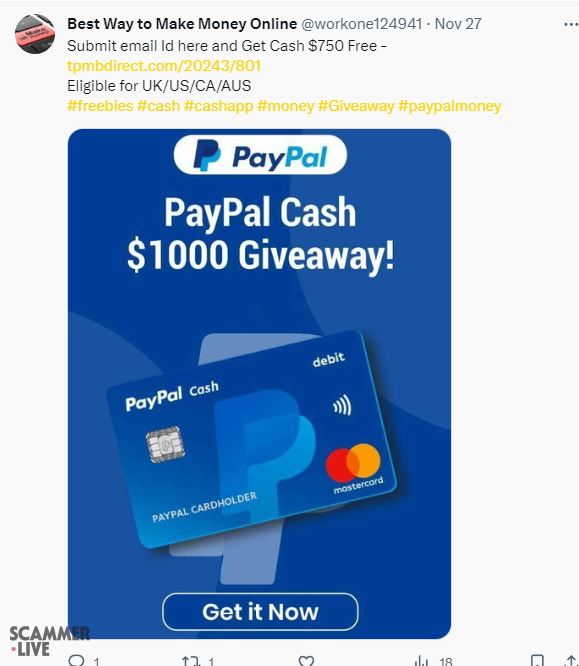Open the #freebies hashtag
This screenshot has width=579, height=666.
click(x=100, y=106)
